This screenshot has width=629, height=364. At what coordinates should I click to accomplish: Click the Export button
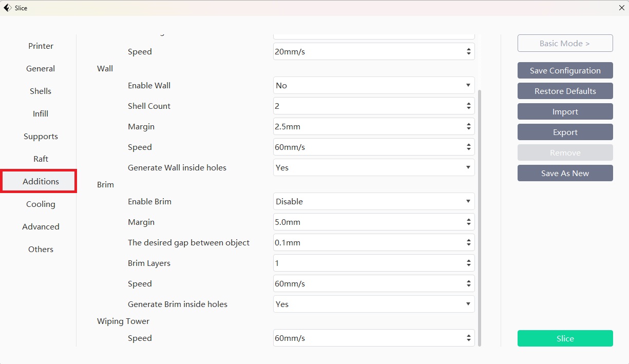565,132
